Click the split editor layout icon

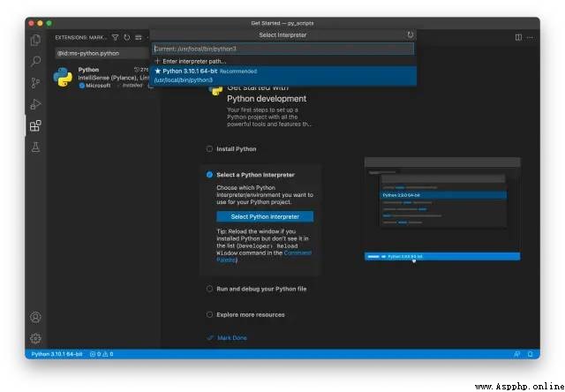518,37
